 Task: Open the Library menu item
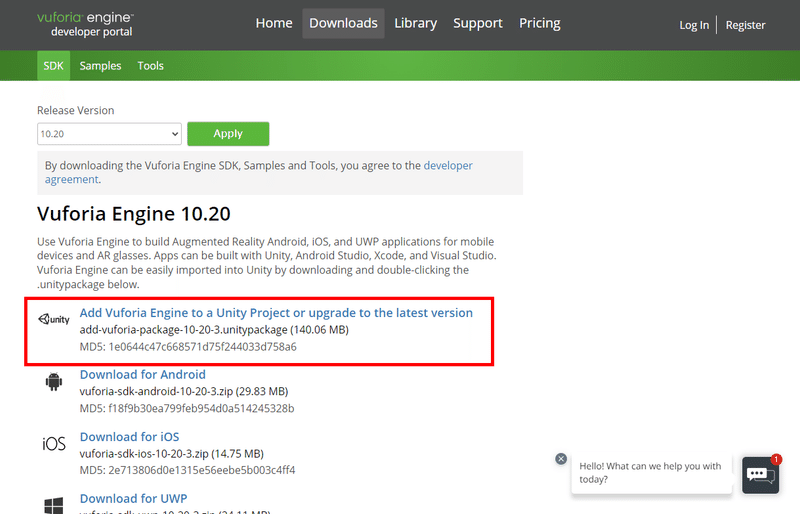(x=415, y=23)
